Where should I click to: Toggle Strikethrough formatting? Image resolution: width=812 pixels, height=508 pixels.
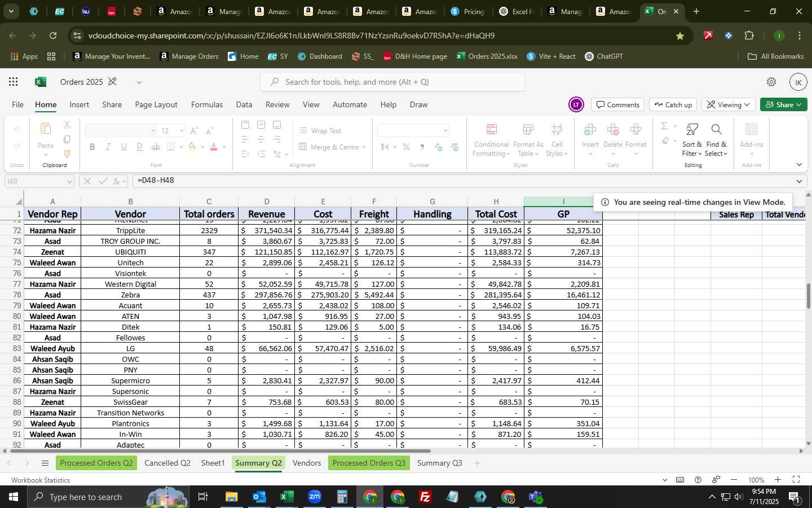(156, 147)
